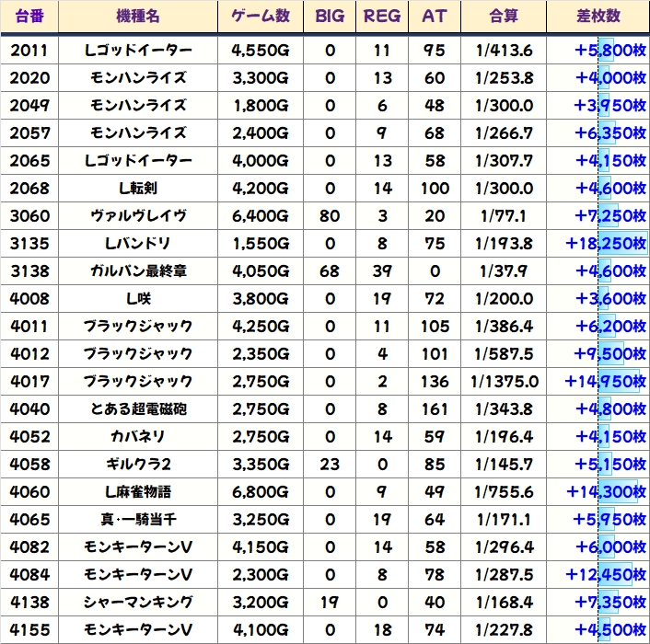Click モンキーターンV name in row 4084
Viewport: 650px width, 644px height.
(x=138, y=575)
